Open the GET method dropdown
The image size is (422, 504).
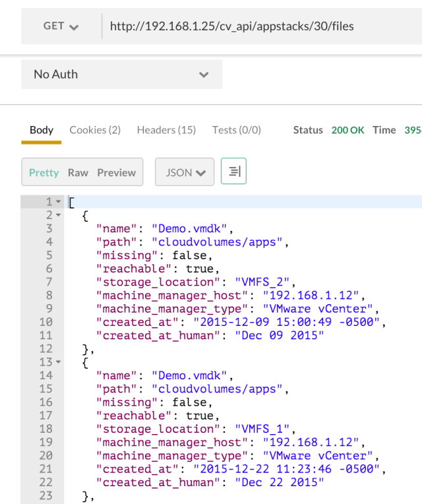[61, 26]
